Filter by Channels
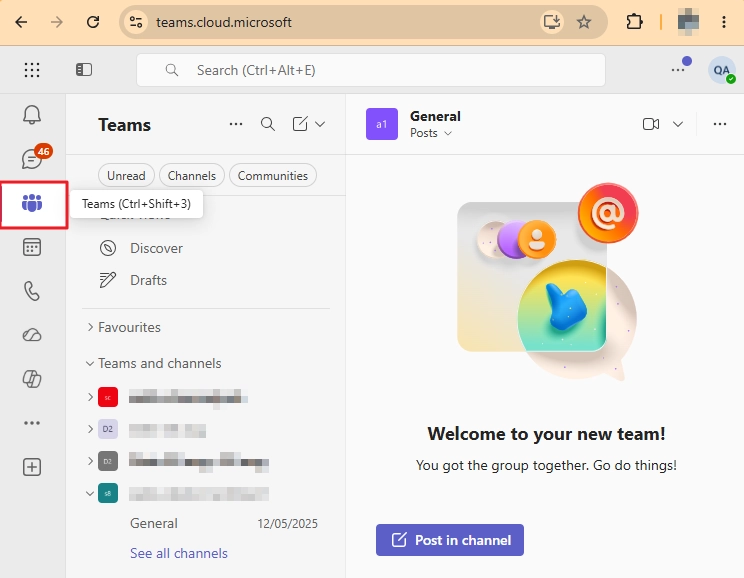Image resolution: width=744 pixels, height=578 pixels. [x=192, y=176]
